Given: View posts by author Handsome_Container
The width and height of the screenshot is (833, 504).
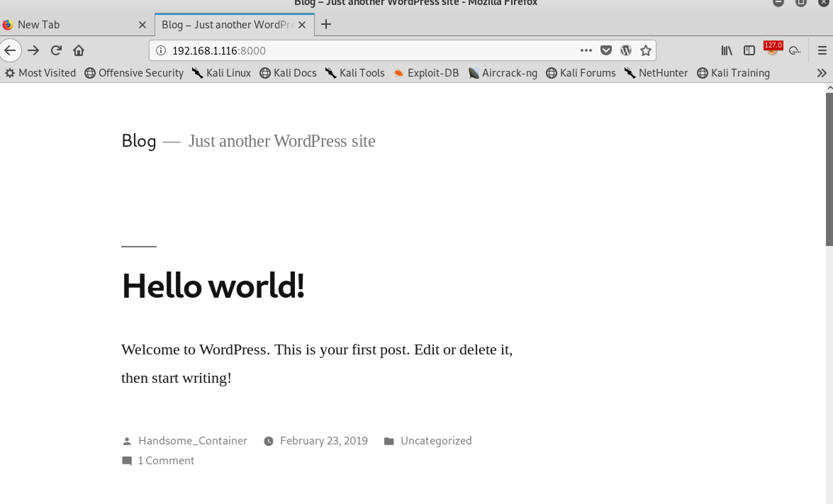Looking at the screenshot, I should (x=192, y=441).
